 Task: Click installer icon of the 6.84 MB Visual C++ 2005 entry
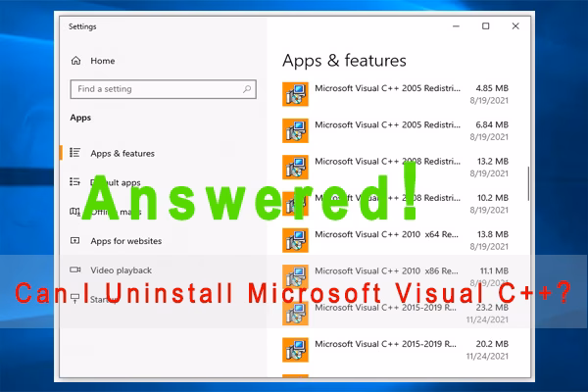point(296,130)
